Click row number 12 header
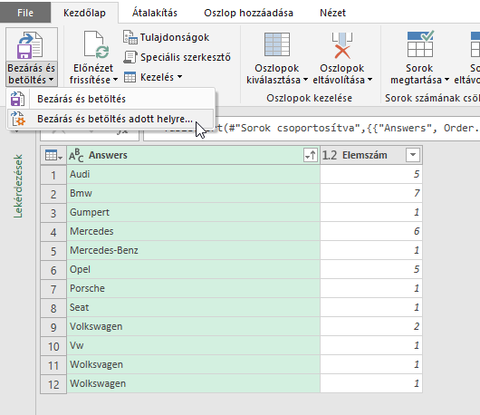This screenshot has width=480, height=415. pyautogui.click(x=53, y=384)
